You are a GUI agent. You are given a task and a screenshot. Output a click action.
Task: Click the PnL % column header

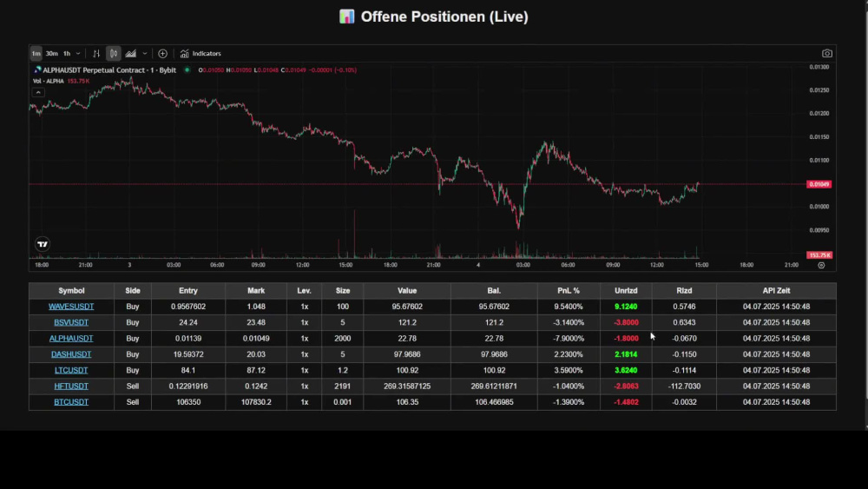tap(569, 291)
